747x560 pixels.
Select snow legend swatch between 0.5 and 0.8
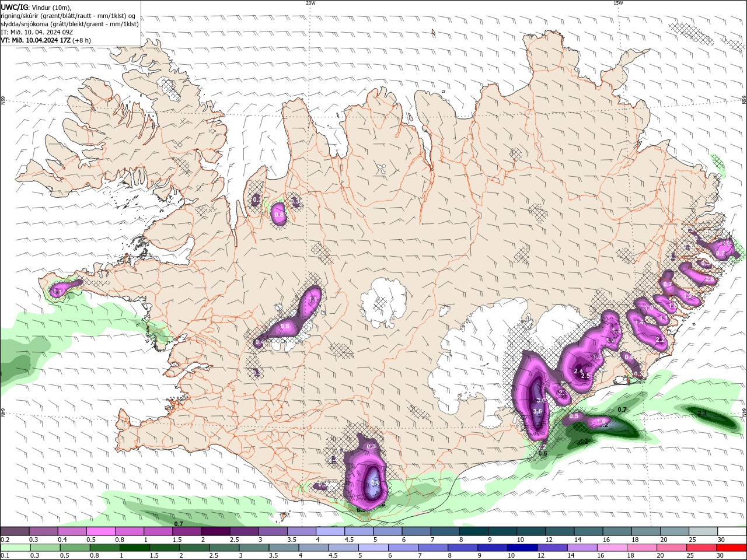click(x=100, y=531)
